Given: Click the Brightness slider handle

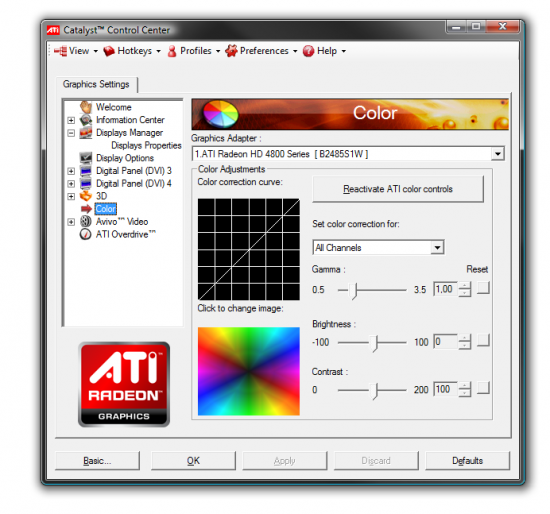Looking at the screenshot, I should coord(375,343).
